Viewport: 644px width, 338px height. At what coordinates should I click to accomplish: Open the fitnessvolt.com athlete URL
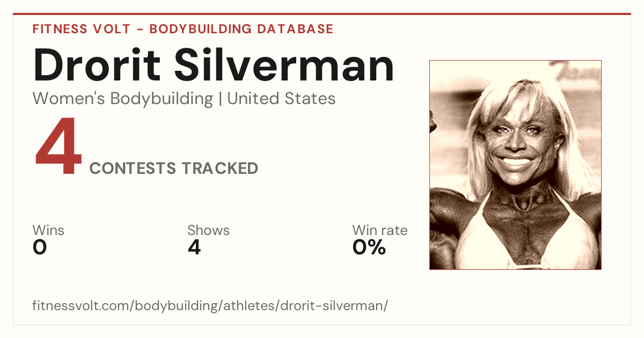(210, 306)
